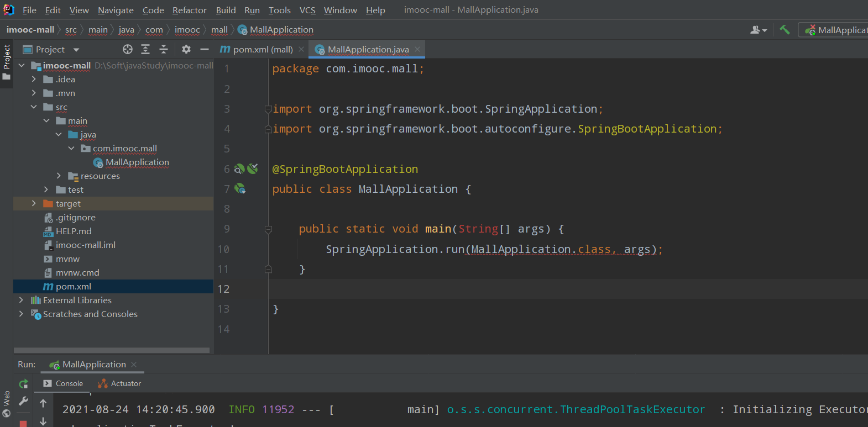This screenshot has width=868, height=427.
Task: Collapse the com.imooc.mall package
Action: (x=71, y=148)
